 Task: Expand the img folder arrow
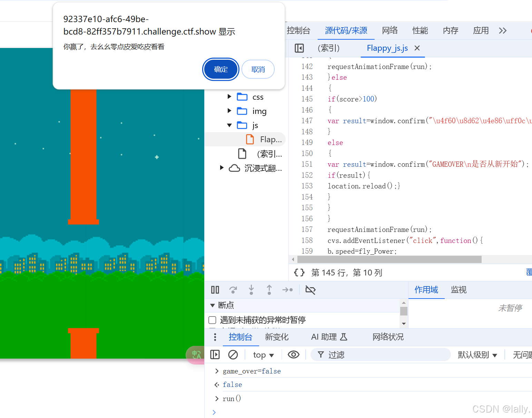tap(229, 111)
